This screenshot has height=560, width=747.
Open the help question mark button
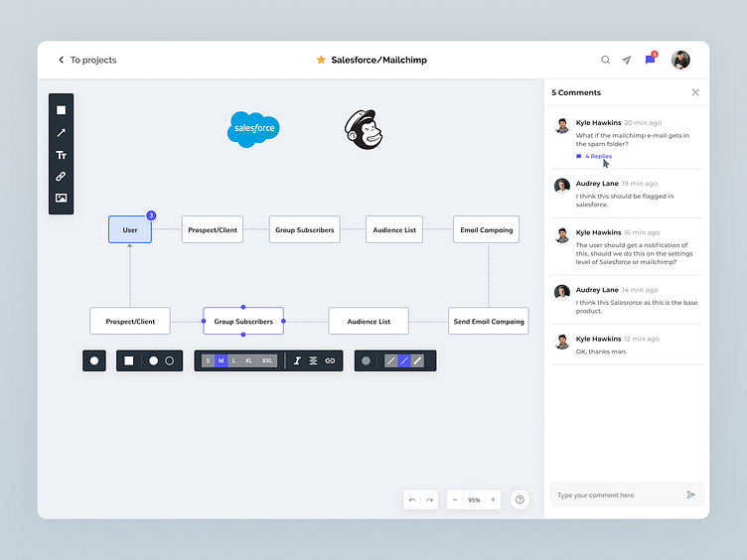pyautogui.click(x=520, y=500)
